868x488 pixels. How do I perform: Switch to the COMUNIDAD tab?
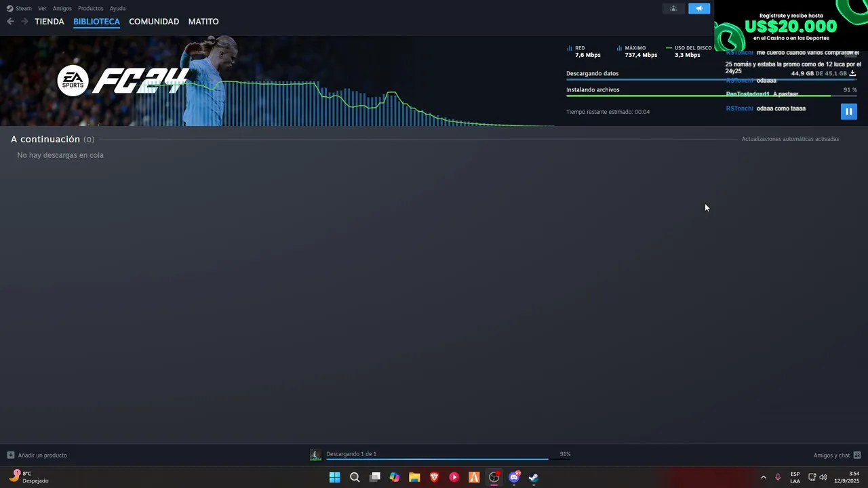pos(154,22)
